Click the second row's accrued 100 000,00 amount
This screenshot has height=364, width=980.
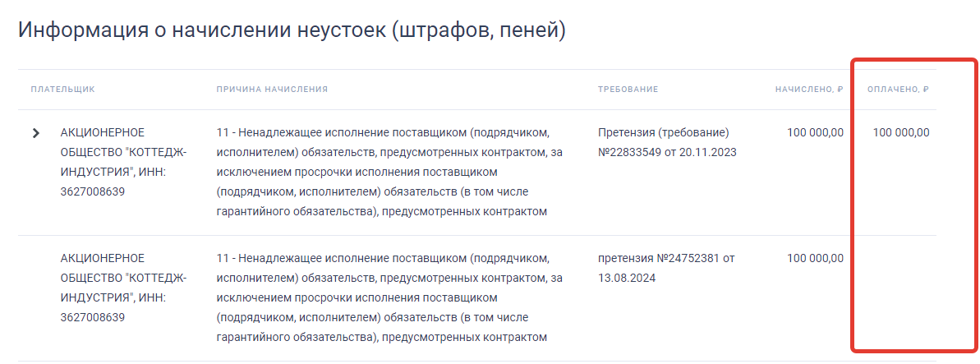[815, 258]
